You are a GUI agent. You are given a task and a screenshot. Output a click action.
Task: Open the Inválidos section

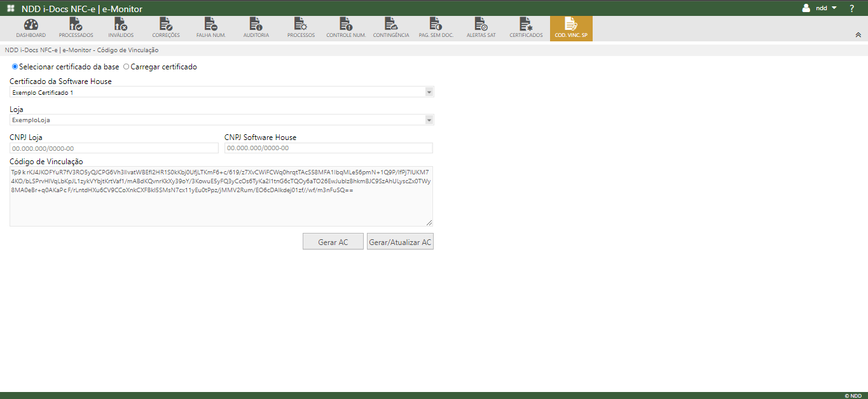(121, 29)
